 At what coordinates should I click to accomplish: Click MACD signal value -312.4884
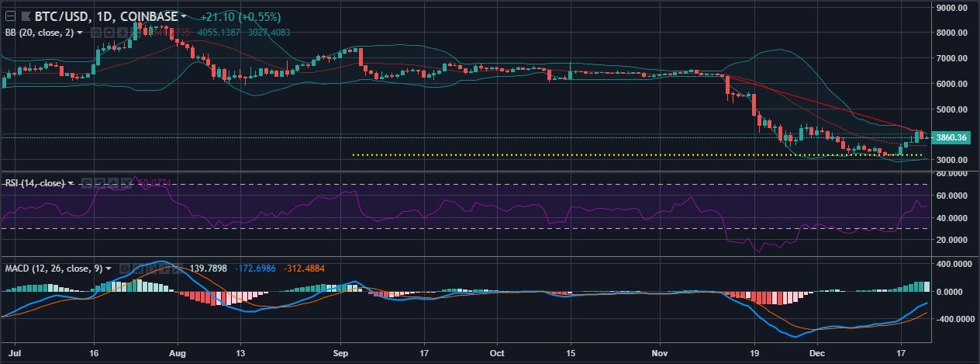(x=304, y=269)
